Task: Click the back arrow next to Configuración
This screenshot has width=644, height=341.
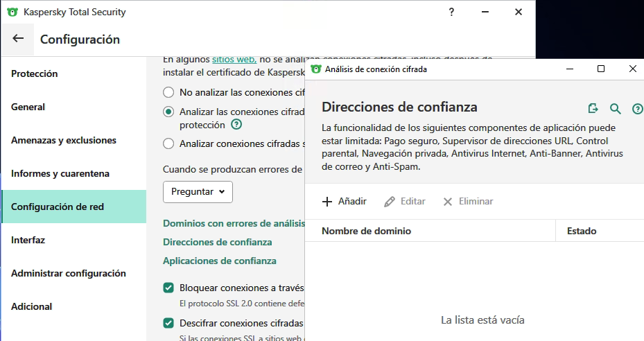Action: click(18, 39)
